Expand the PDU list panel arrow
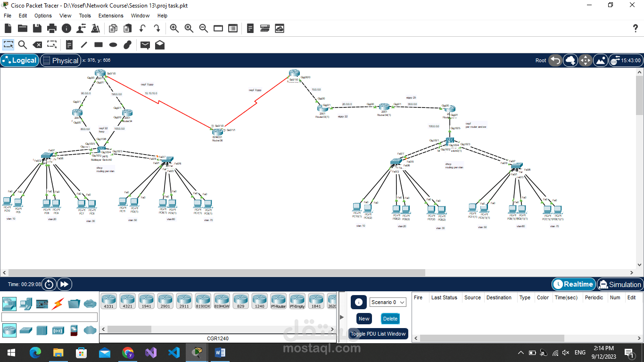Viewport: 644px width, 362px height. click(342, 317)
